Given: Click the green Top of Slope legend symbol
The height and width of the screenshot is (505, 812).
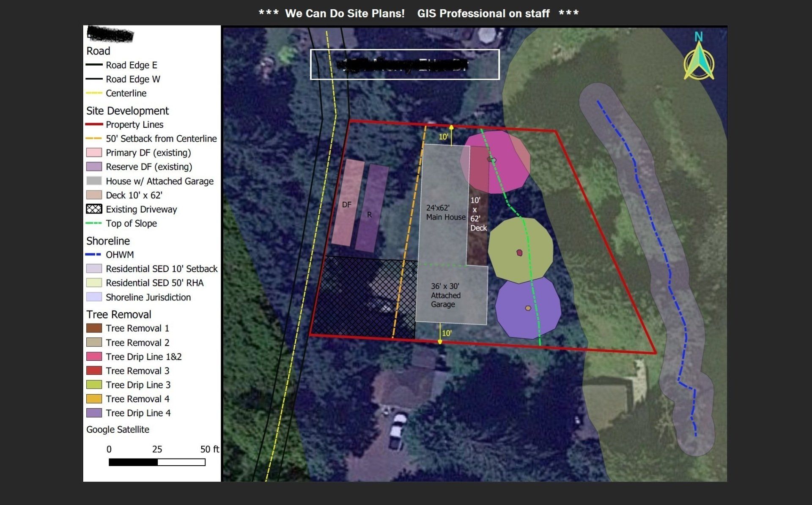Looking at the screenshot, I should pos(93,223).
